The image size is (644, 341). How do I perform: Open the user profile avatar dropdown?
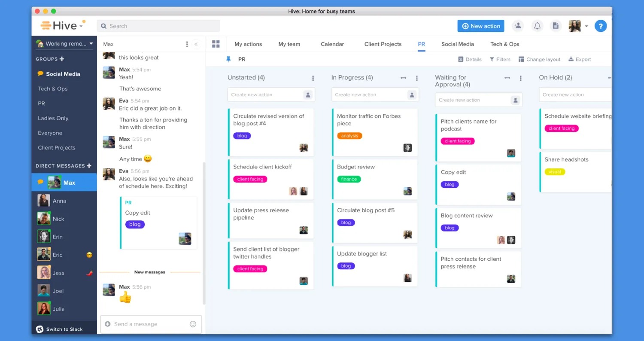[x=578, y=26]
